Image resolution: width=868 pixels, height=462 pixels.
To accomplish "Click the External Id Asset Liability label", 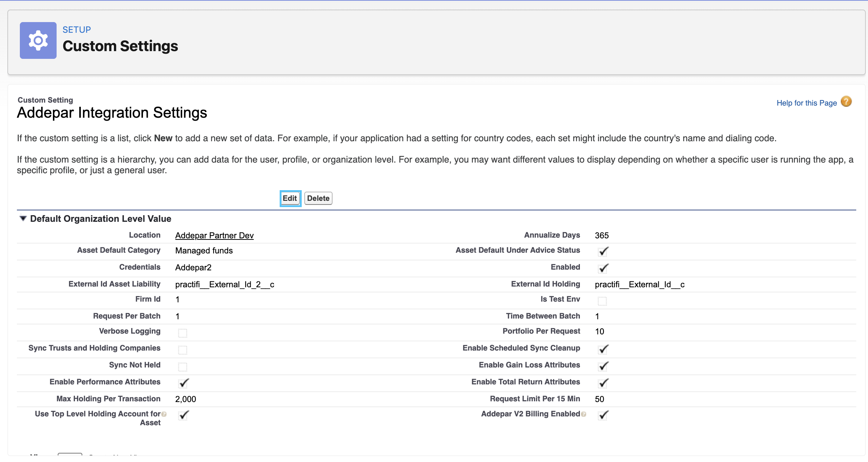I will coord(114,284).
